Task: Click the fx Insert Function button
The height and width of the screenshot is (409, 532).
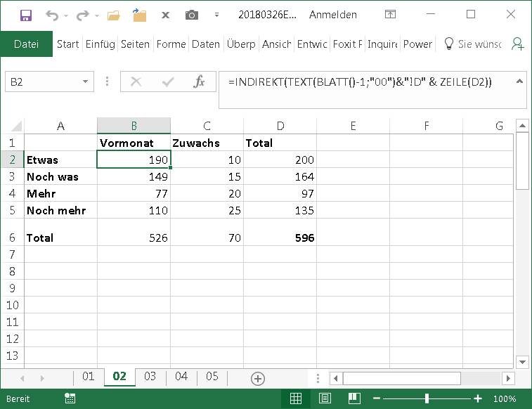Action: pyautogui.click(x=199, y=82)
